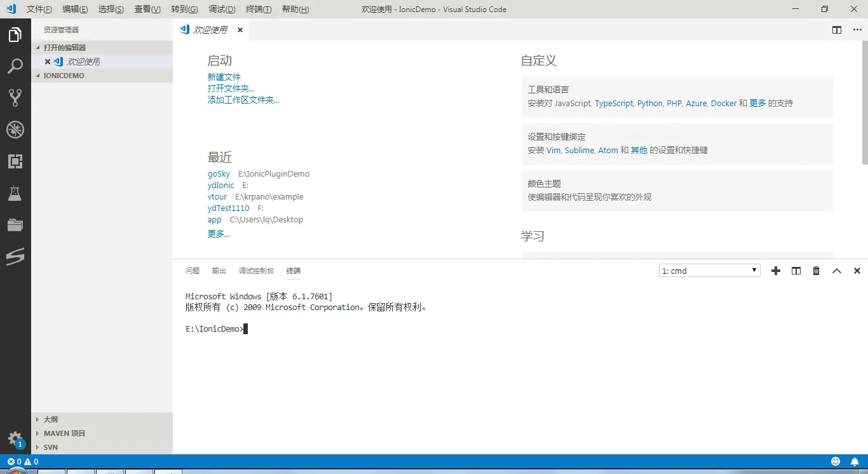Click the 新建文件 link
The height and width of the screenshot is (474, 868).
(224, 77)
